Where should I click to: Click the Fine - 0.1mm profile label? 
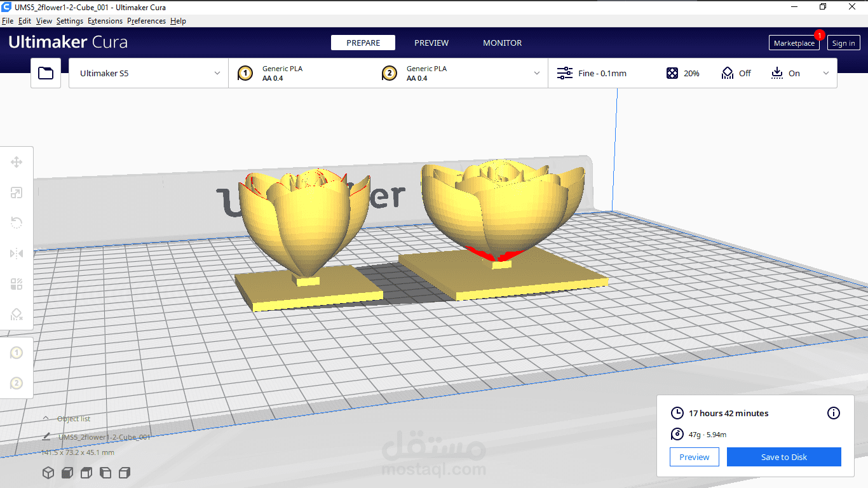tap(602, 73)
